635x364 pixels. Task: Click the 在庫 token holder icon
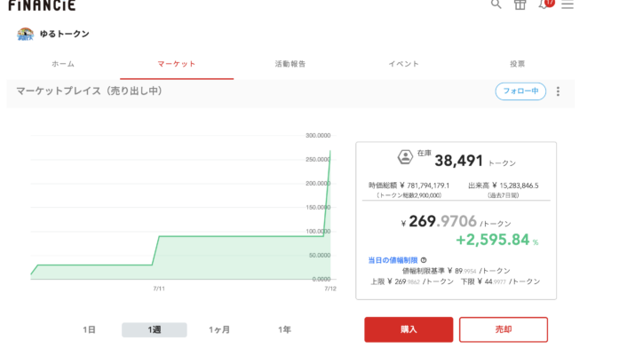tap(405, 157)
